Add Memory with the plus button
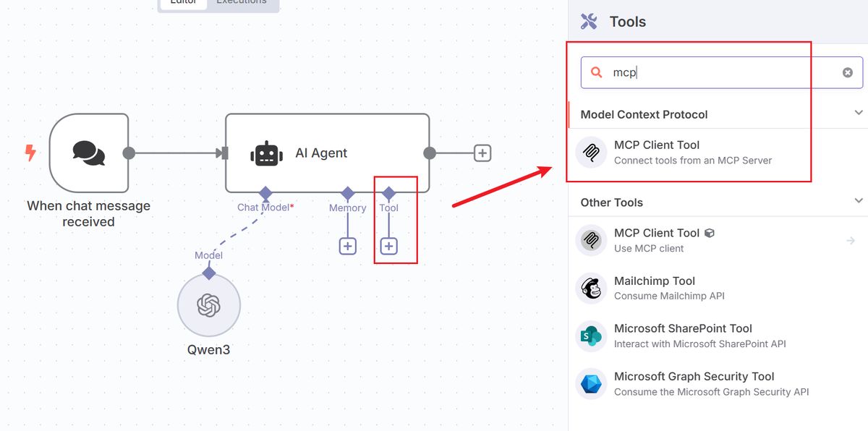 [x=347, y=246]
